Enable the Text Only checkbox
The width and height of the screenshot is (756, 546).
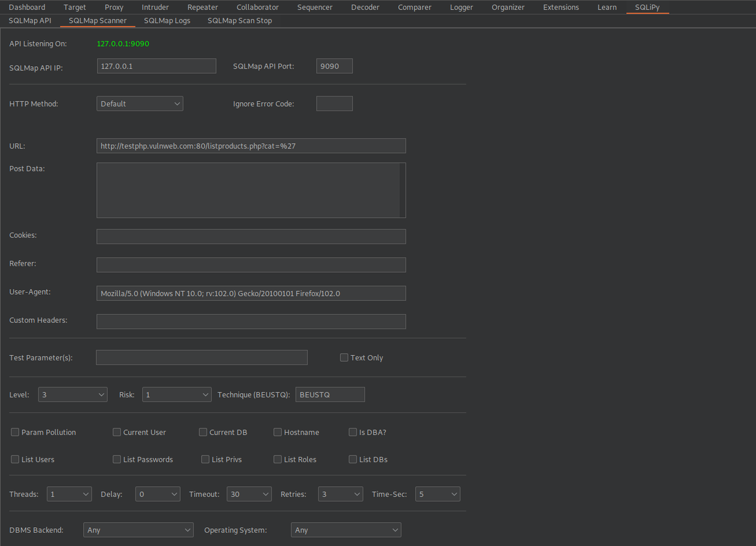pyautogui.click(x=344, y=358)
